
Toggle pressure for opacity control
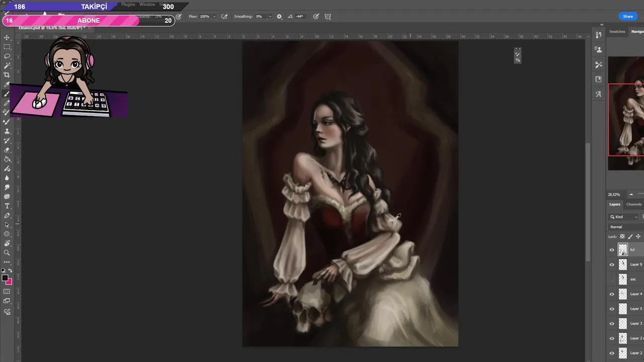tap(179, 17)
